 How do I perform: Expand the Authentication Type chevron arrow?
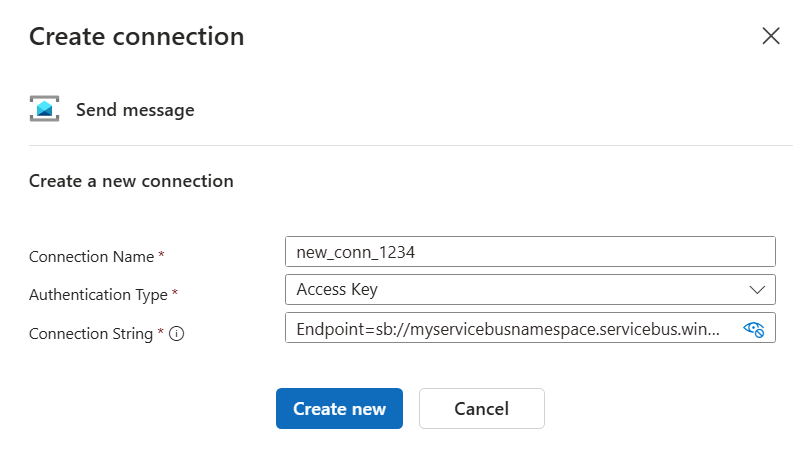point(756,290)
